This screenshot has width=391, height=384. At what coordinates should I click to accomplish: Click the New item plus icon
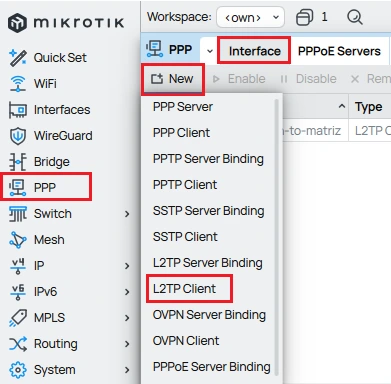[157, 79]
